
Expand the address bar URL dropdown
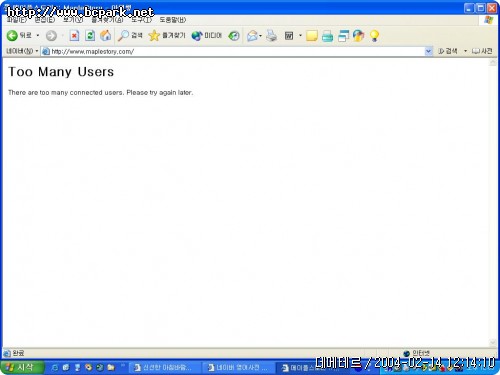tap(429, 51)
